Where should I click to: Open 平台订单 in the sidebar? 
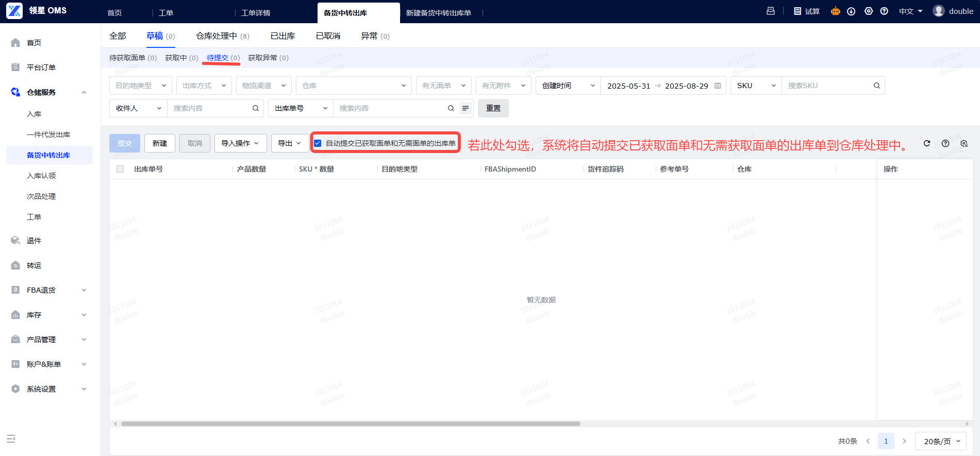(x=41, y=67)
